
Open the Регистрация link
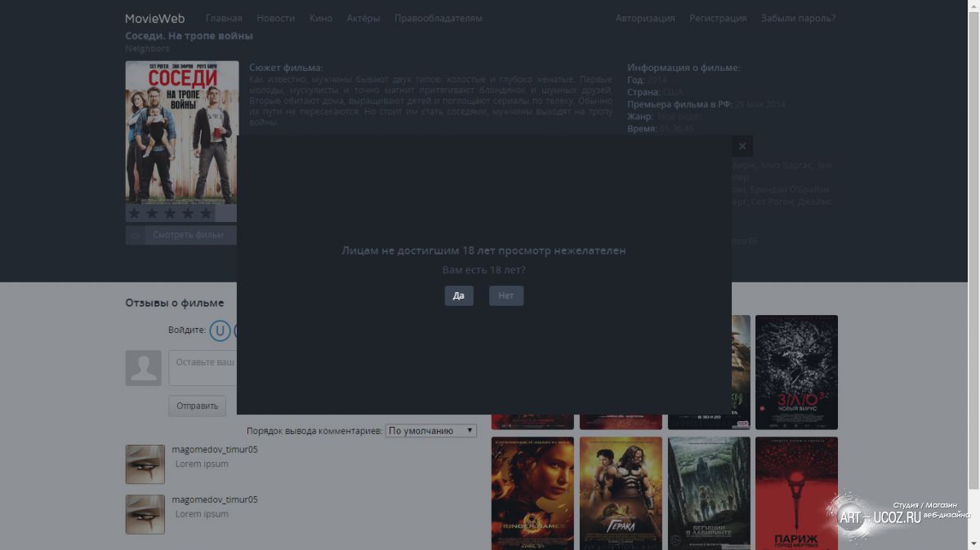[718, 18]
